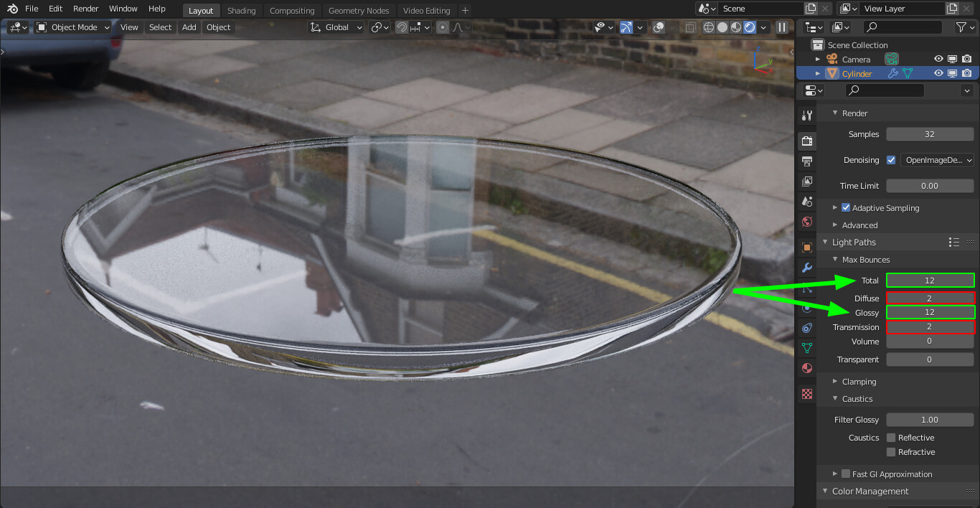This screenshot has width=980, height=508.
Task: Open the Material Properties sphere tab
Action: coord(806,367)
